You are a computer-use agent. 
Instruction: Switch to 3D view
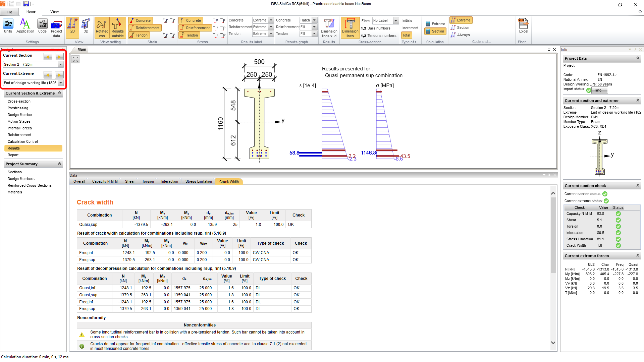pos(86,26)
